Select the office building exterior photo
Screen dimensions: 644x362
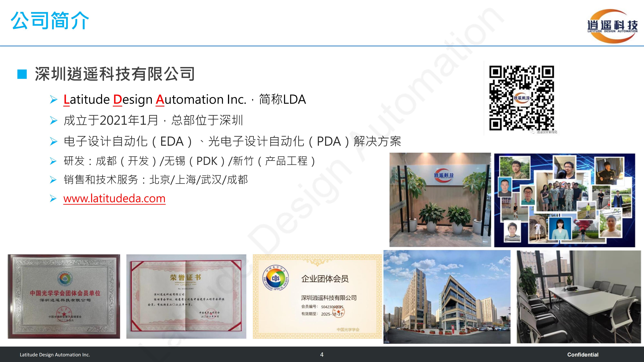coord(447,297)
